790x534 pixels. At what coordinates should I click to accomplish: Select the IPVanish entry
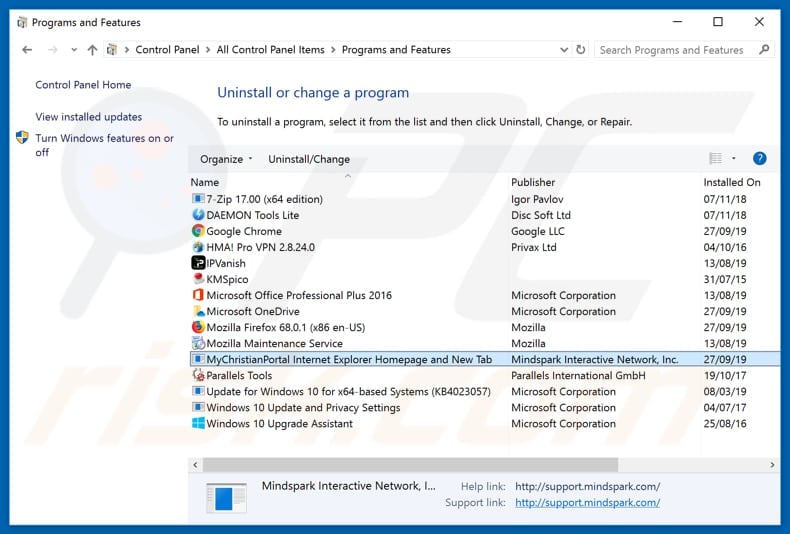tap(484, 263)
